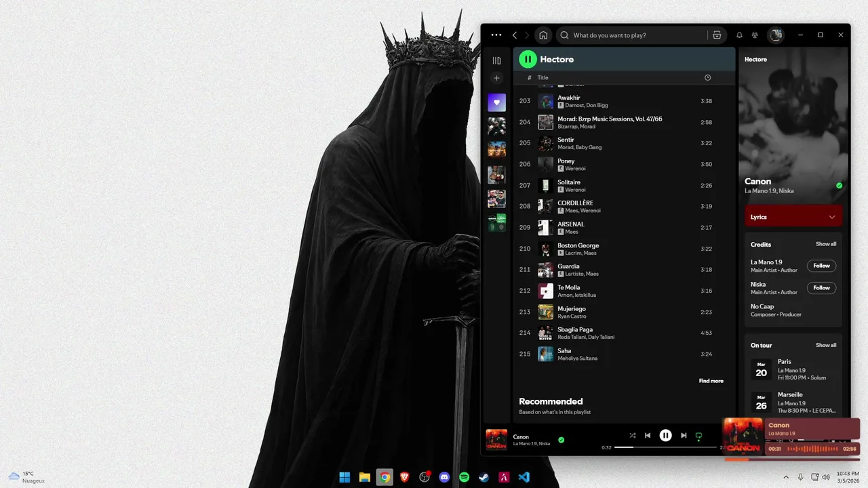
Task: Follow Niska
Action: (x=821, y=288)
